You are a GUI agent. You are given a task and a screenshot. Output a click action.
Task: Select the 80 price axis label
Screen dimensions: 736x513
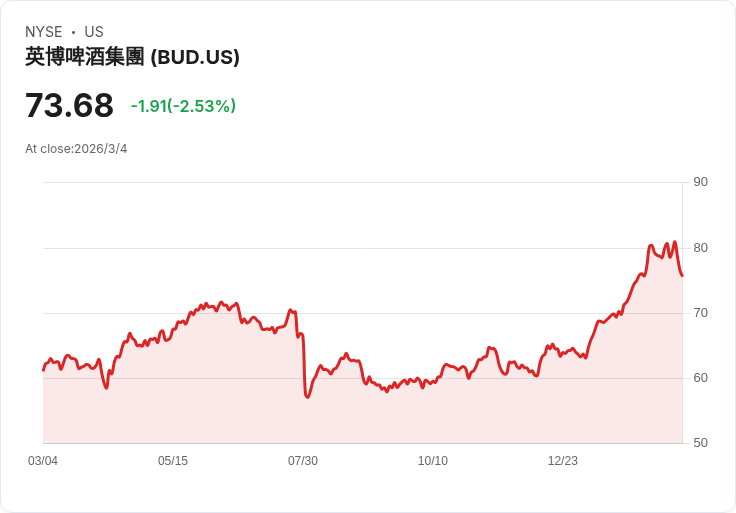pos(700,247)
